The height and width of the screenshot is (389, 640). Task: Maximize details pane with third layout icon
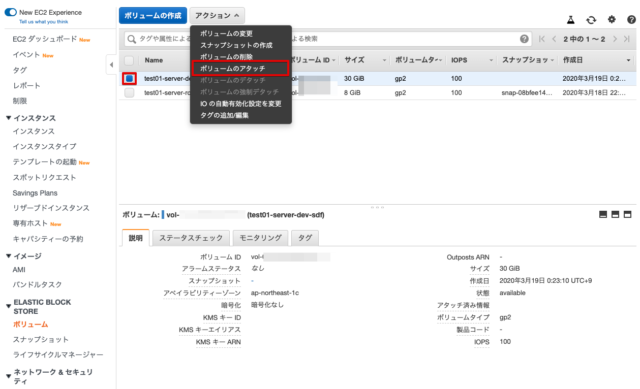click(x=627, y=214)
